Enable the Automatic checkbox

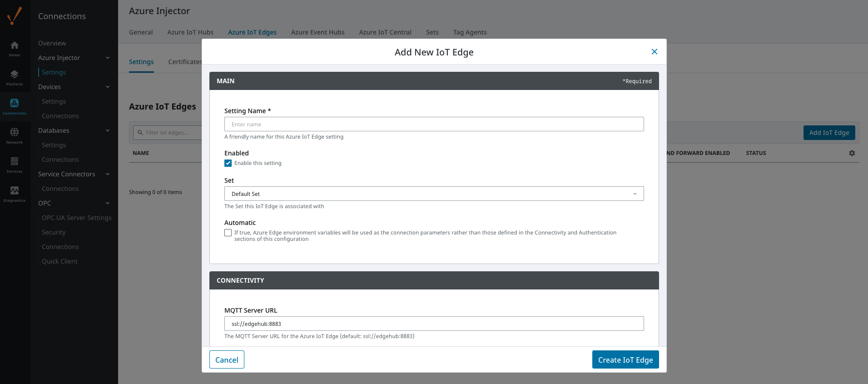[228, 233]
